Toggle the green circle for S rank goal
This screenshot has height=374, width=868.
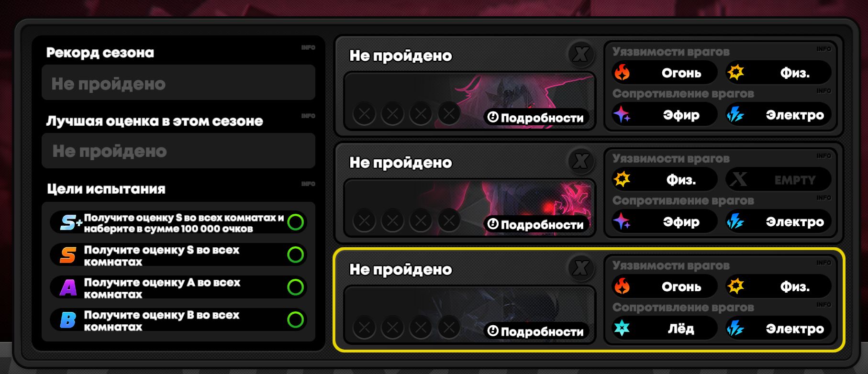point(295,254)
